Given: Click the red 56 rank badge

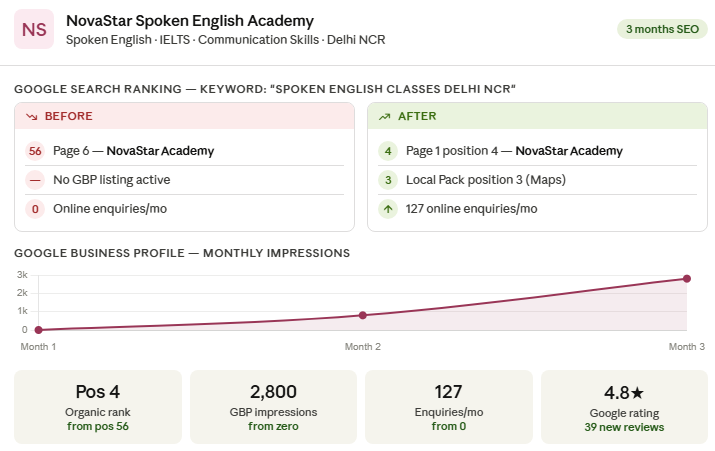Looking at the screenshot, I should pos(35,151).
